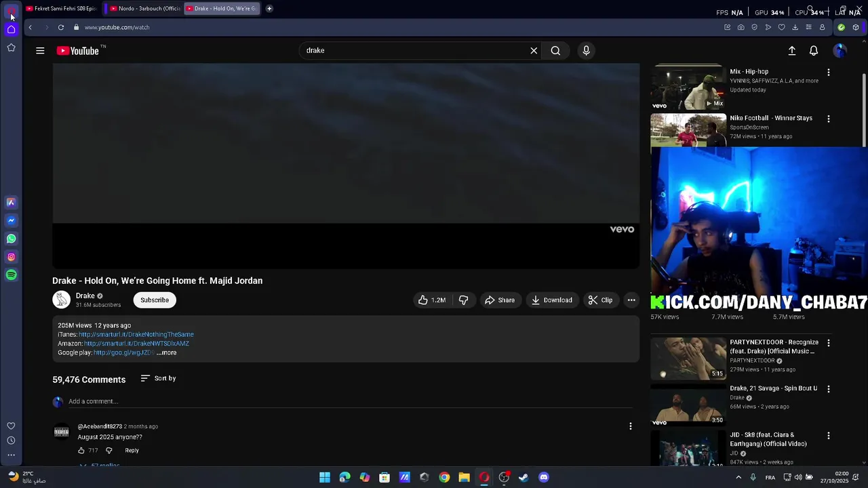Reply to the @Acebandit comment
Viewport: 868px width, 488px height.
[x=132, y=451]
